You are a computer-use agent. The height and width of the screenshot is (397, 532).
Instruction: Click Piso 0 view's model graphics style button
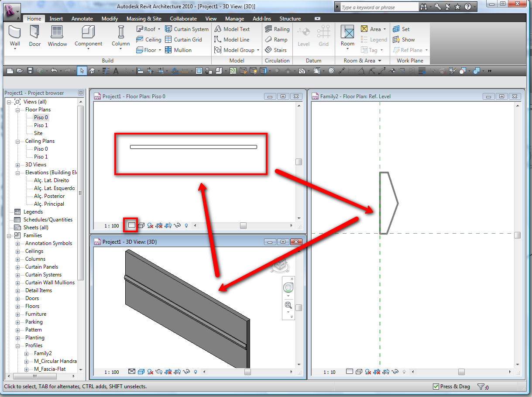point(132,225)
